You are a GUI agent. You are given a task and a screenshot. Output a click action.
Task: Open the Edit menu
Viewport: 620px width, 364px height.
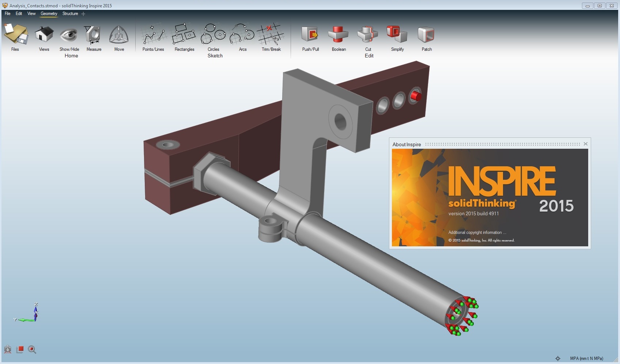(x=19, y=14)
